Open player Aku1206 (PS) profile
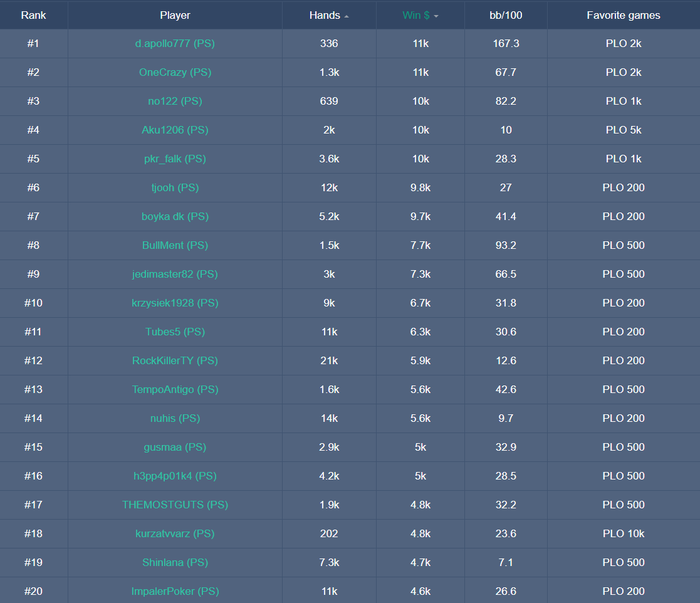The height and width of the screenshot is (603, 700). [x=175, y=130]
